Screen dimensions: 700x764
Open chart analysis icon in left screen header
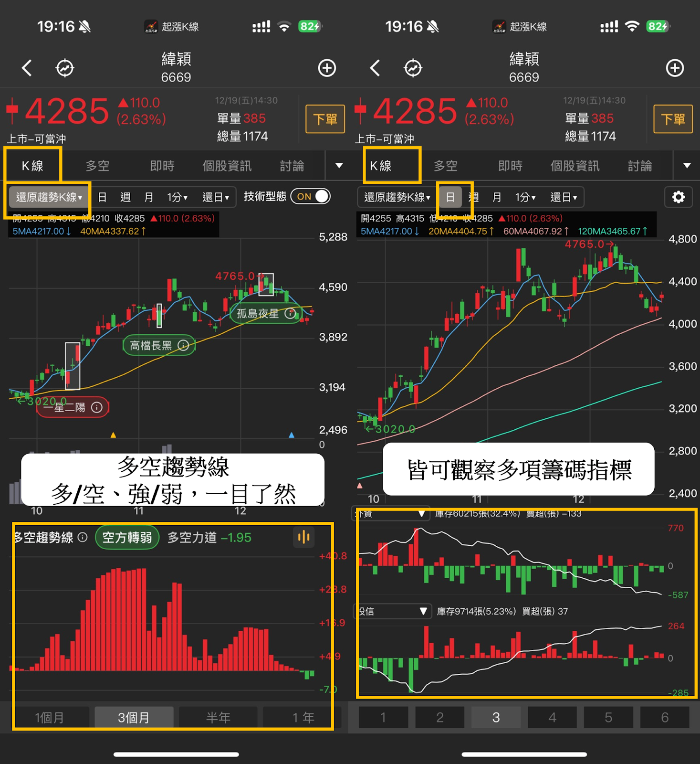tap(65, 68)
